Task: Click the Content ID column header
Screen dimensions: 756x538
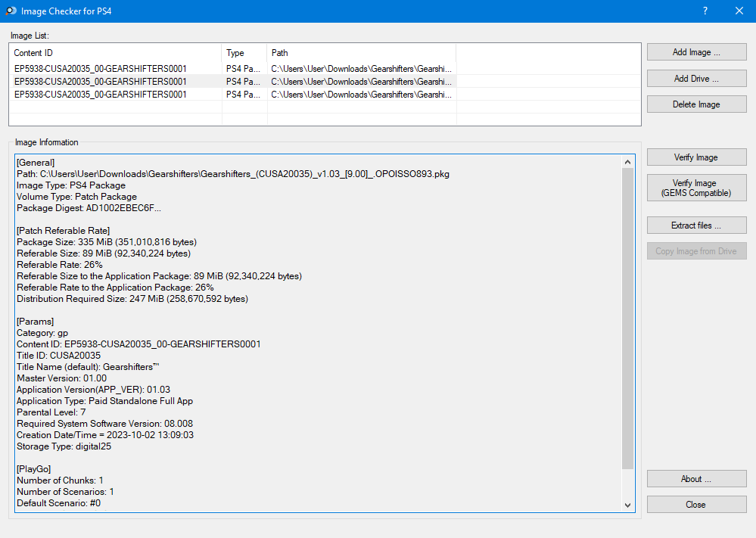Action: coord(115,52)
